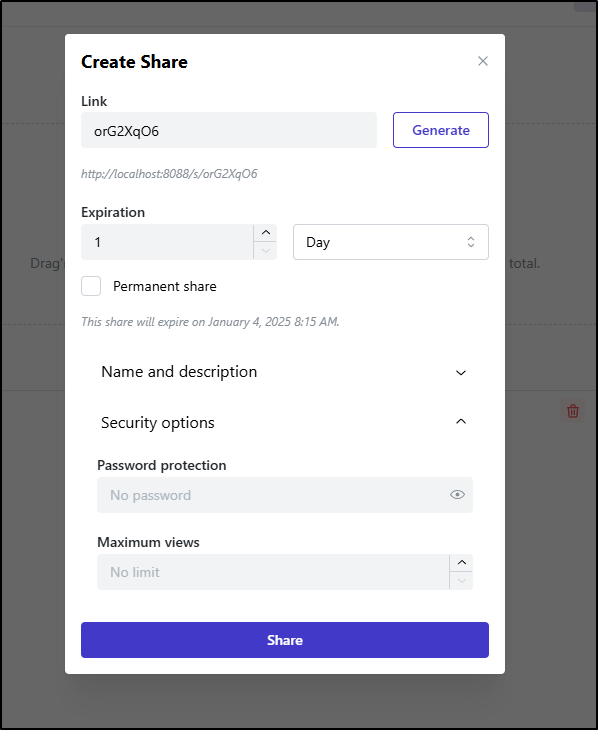Click the Share button
The height and width of the screenshot is (730, 598).
point(285,640)
